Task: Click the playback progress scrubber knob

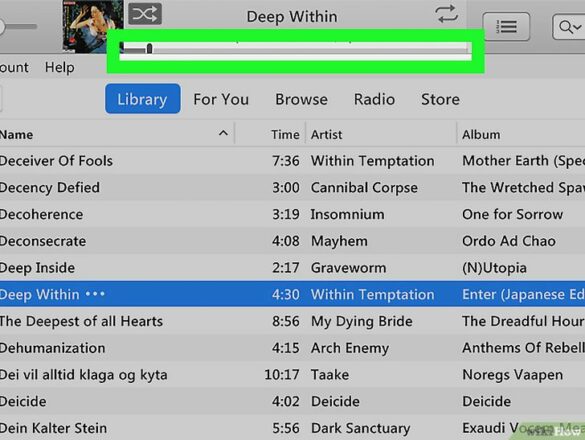Action: pos(149,49)
